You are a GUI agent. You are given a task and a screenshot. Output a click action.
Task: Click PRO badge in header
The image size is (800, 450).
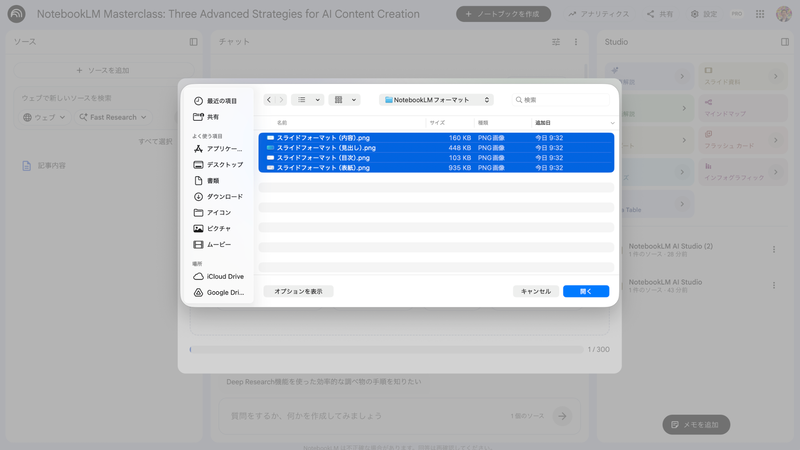pos(736,14)
